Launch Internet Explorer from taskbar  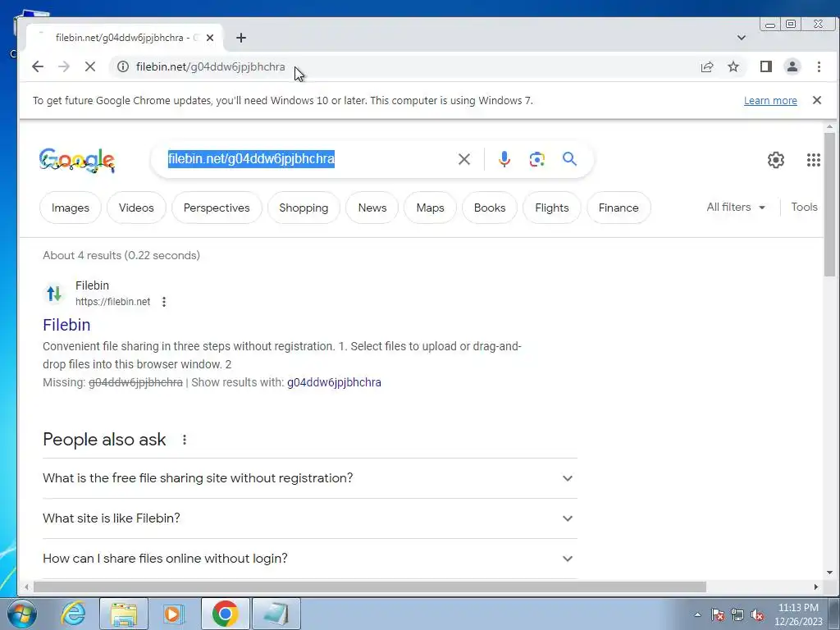pyautogui.click(x=73, y=614)
